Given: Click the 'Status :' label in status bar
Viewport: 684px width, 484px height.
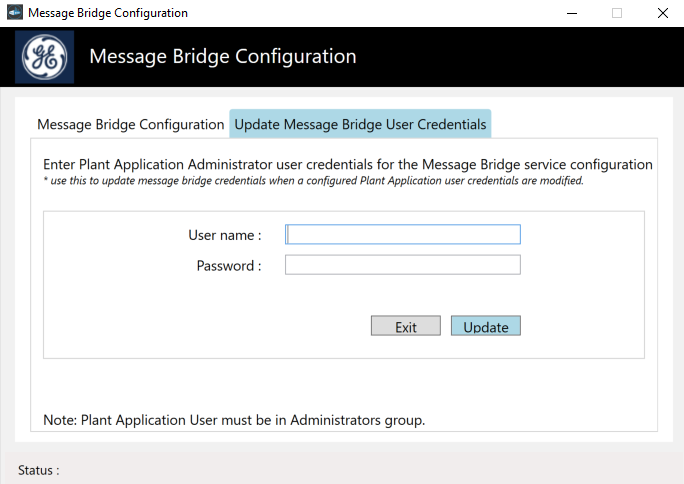Looking at the screenshot, I should [38, 470].
